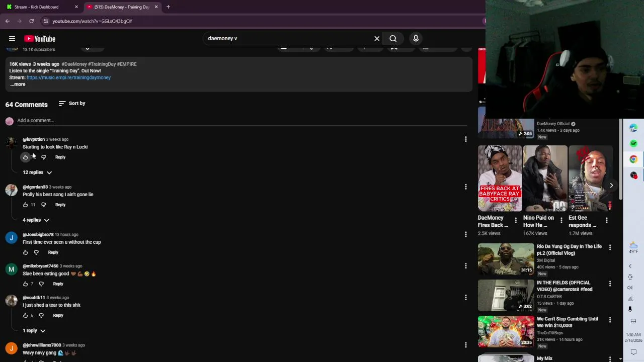Screen dimensions: 644x362
Task: Reply to @dgordan33's comment
Action: 60,205
